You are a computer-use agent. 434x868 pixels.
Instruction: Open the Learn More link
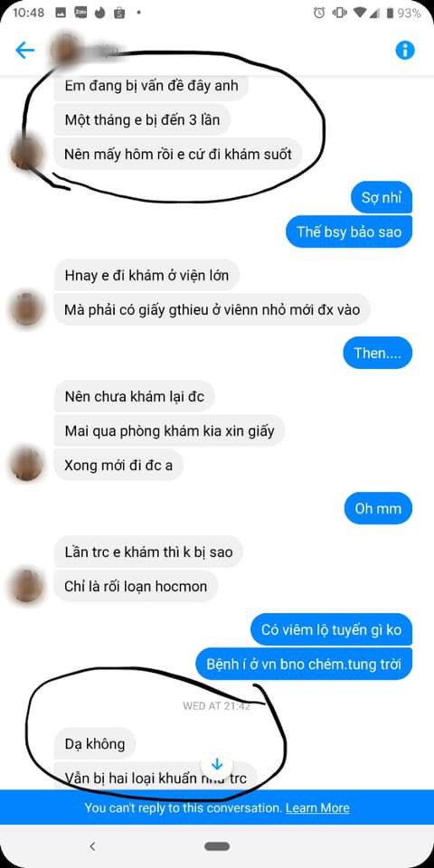317,807
